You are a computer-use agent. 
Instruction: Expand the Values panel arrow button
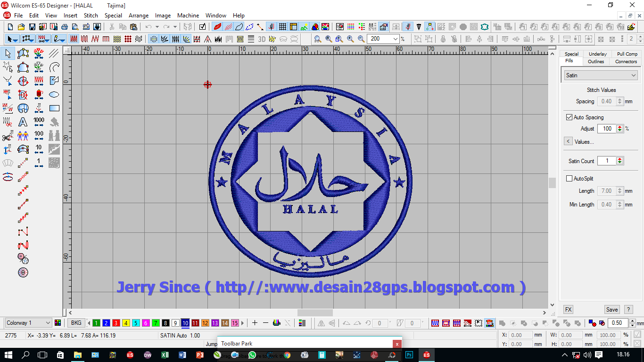pyautogui.click(x=568, y=141)
